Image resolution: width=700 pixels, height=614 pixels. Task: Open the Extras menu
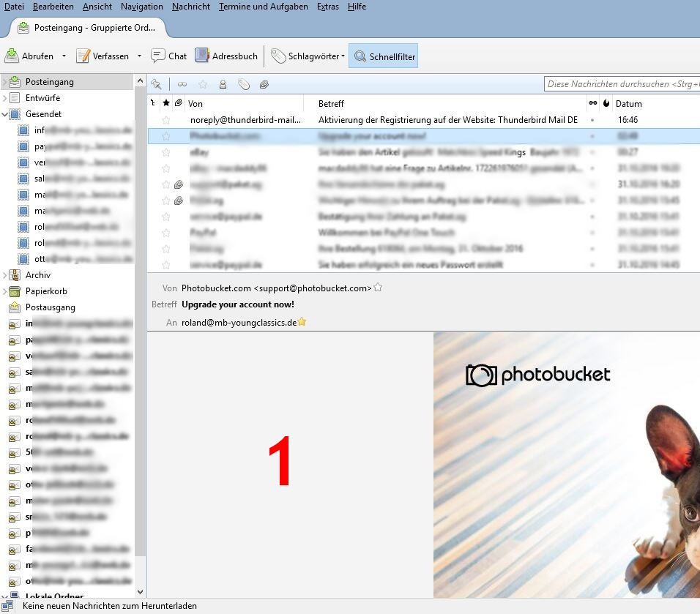tap(328, 7)
